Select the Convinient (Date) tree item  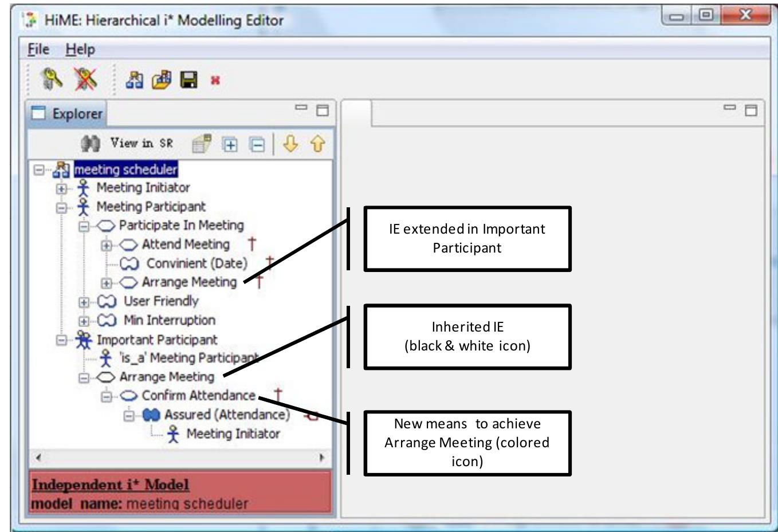(197, 263)
